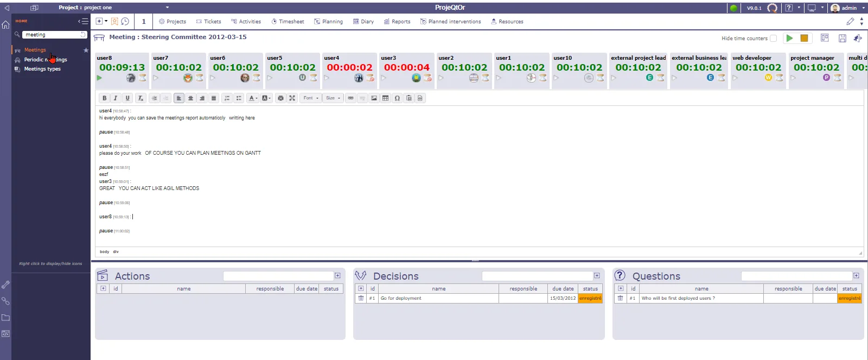Open the Tickets tab
868x360 pixels.
click(x=208, y=22)
